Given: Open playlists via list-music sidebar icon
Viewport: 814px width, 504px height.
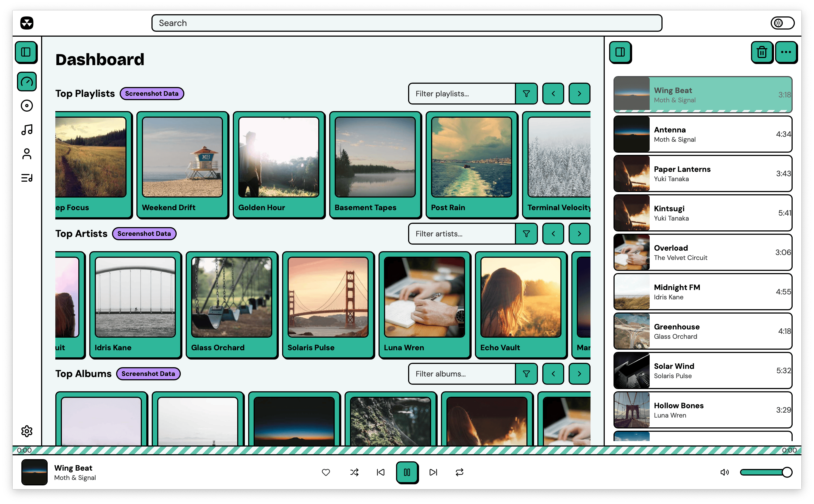Looking at the screenshot, I should click(x=27, y=178).
